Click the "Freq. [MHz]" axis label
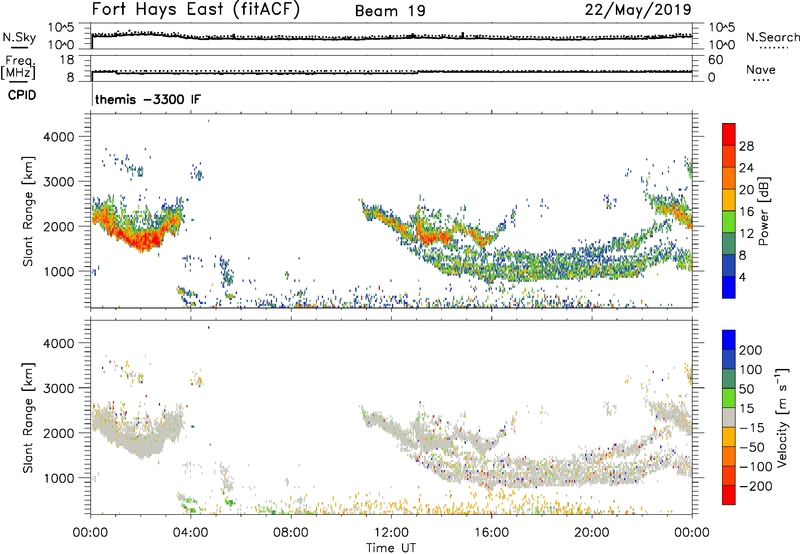This screenshot has height=554, width=800. [x=18, y=67]
